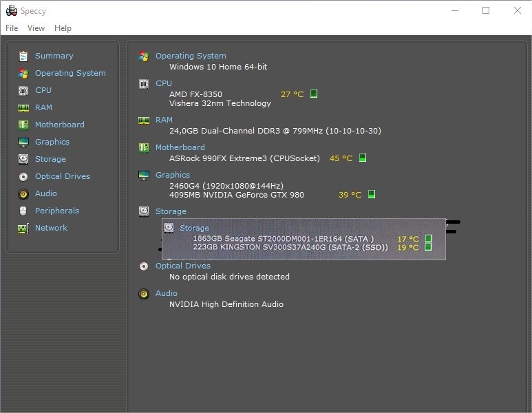
Task: Maximize the Speccy window
Action: tap(486, 10)
